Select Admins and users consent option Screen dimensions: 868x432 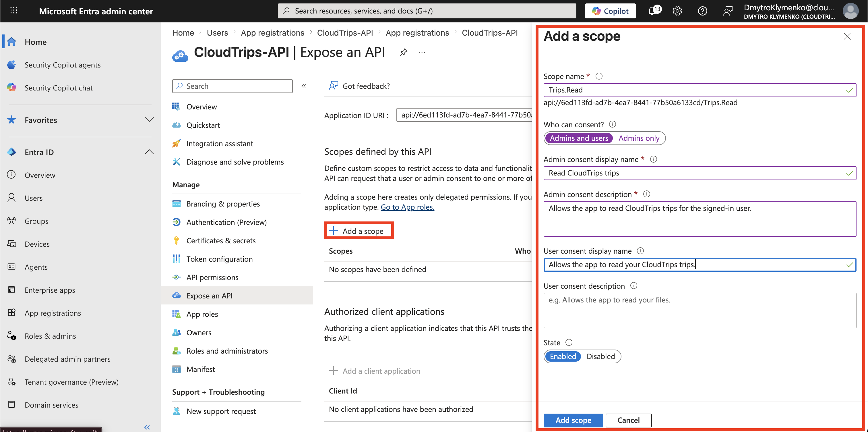[x=579, y=138]
